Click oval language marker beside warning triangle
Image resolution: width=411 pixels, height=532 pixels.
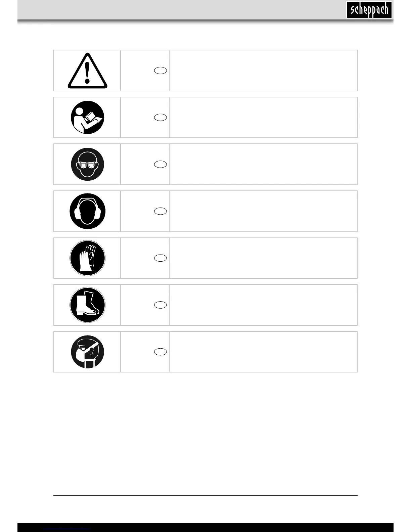[161, 71]
